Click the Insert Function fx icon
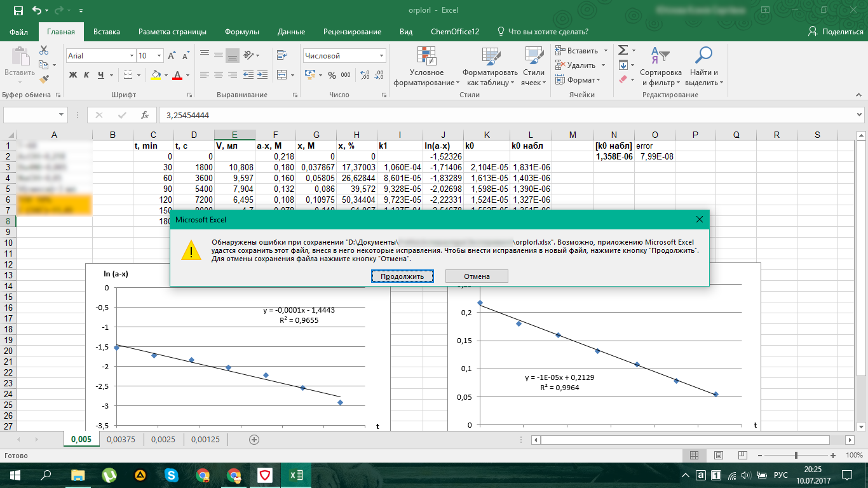Image resolution: width=868 pixels, height=488 pixels. (x=145, y=115)
